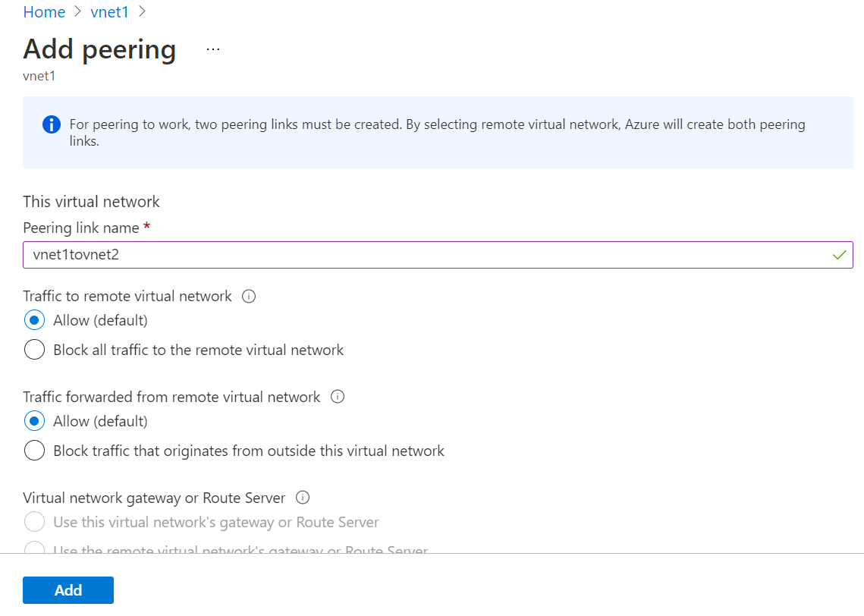864x616 pixels.
Task: Click the info icon beside Traffic to remote virtual network
Action: pyautogui.click(x=249, y=297)
